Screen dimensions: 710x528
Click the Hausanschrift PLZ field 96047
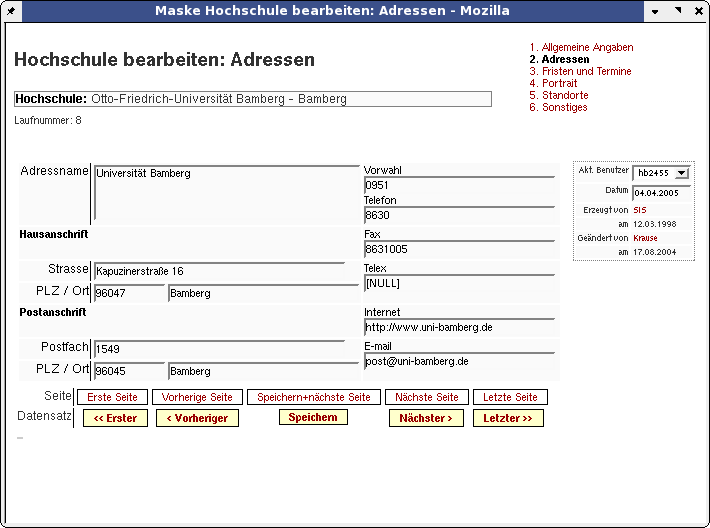[x=130, y=293]
